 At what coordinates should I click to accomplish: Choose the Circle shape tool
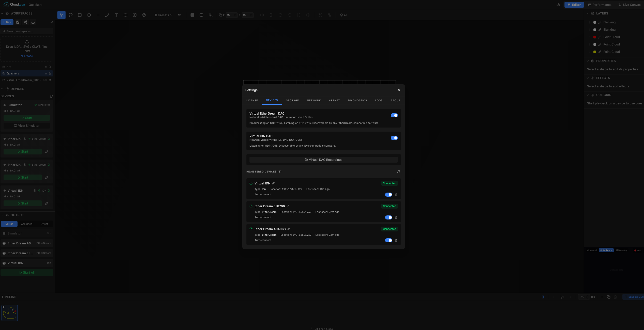coord(89,15)
